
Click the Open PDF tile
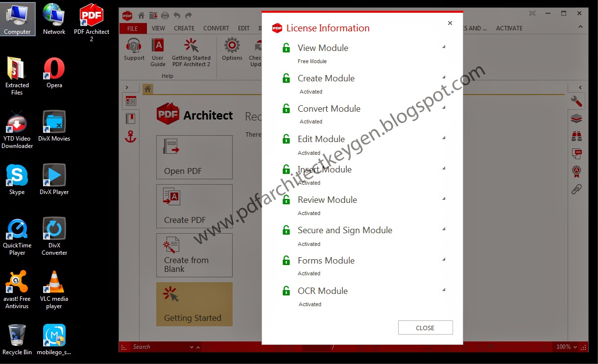click(194, 157)
